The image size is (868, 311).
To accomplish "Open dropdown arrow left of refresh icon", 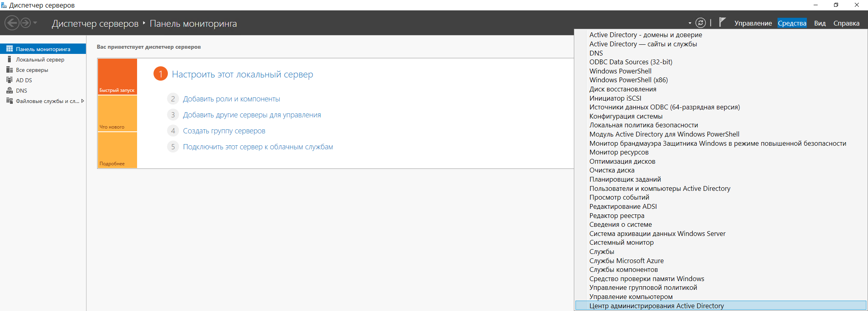I will coord(690,23).
